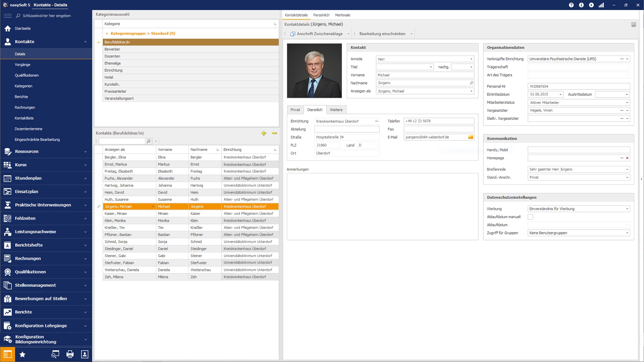Collapse the Kontakte section in the sidebar
Image resolution: width=644 pixels, height=362 pixels.
[x=85, y=42]
